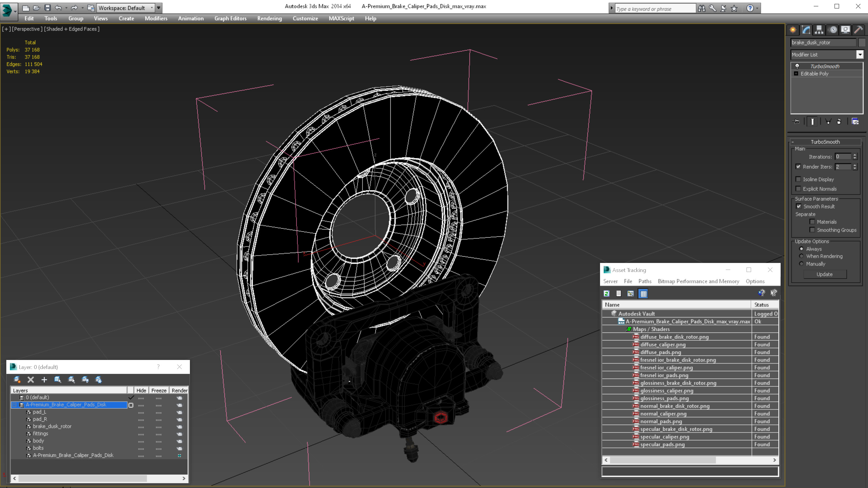Click the Update button in TurboSmooth
Image resolution: width=868 pixels, height=488 pixels.
[825, 274]
